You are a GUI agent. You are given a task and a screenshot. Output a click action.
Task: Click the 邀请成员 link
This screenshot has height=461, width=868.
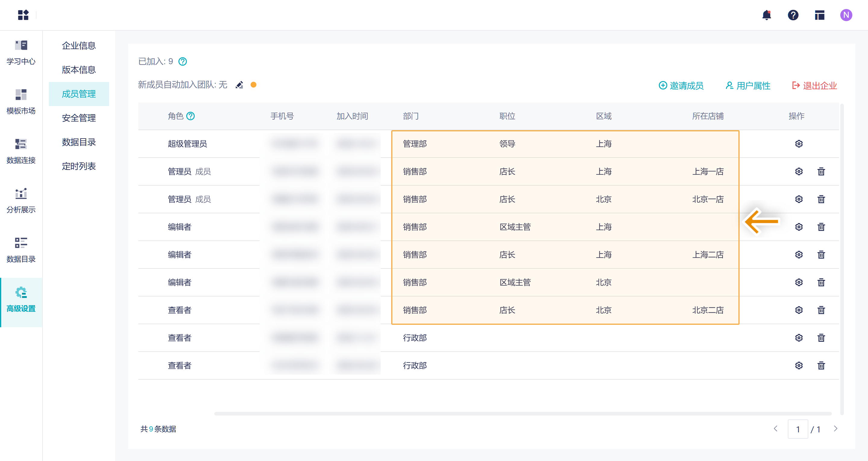681,86
